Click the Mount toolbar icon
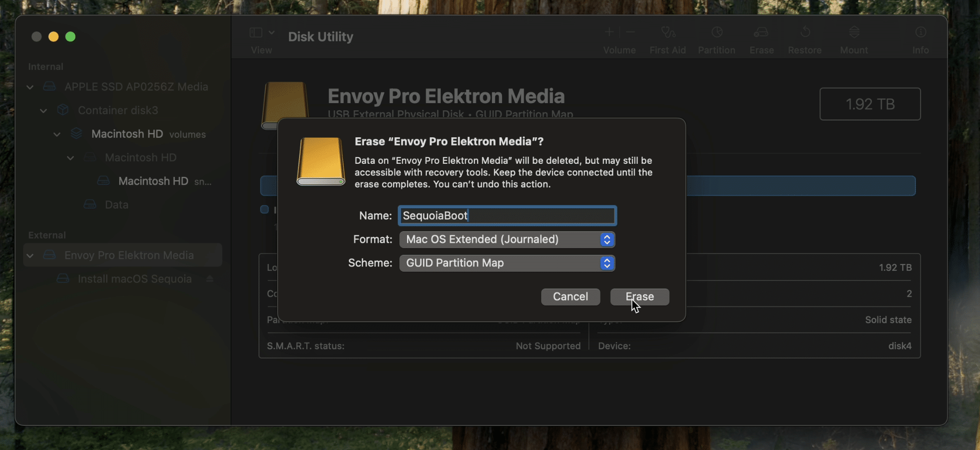 click(854, 33)
